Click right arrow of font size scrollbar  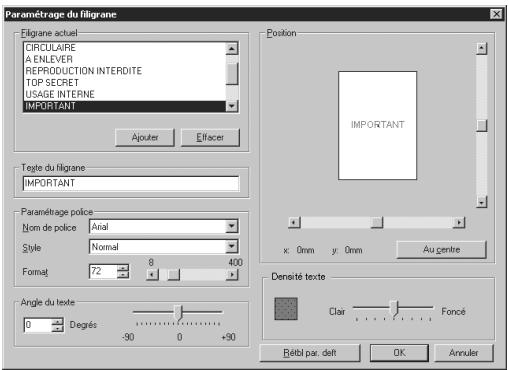(232, 275)
